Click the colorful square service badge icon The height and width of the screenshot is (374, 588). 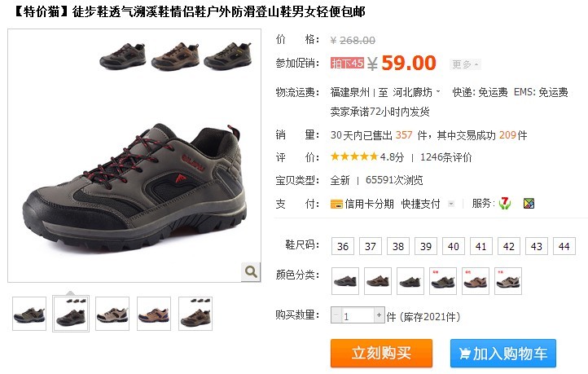pos(529,204)
